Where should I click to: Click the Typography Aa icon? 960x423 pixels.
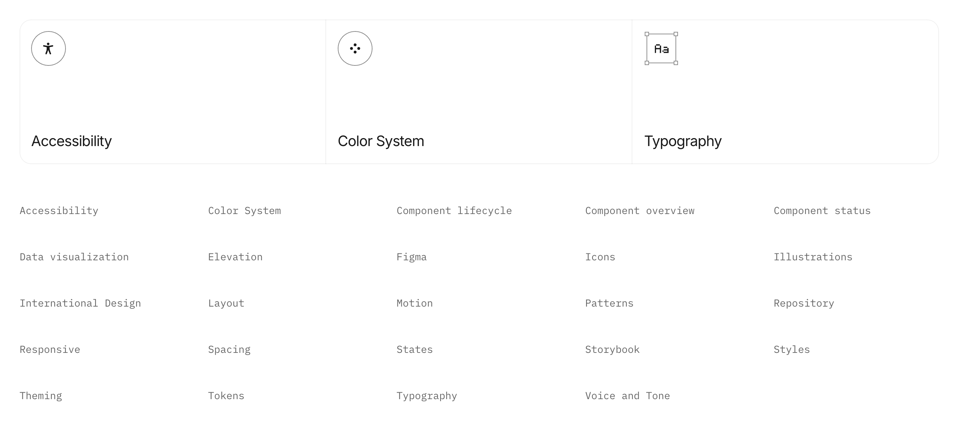(661, 49)
